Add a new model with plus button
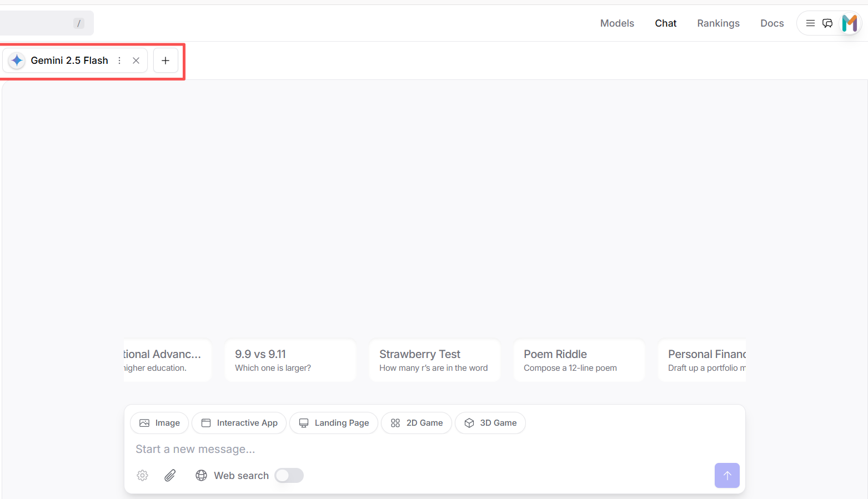 click(x=165, y=61)
